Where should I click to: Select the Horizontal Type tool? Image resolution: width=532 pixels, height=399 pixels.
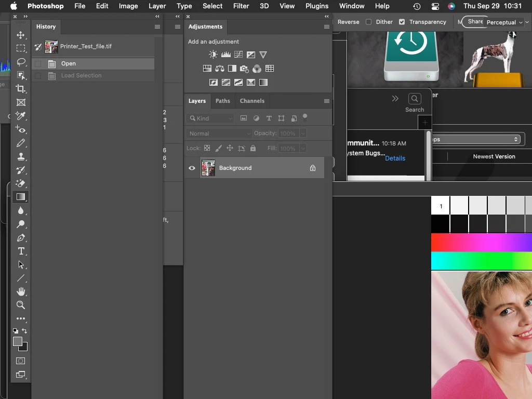(21, 251)
